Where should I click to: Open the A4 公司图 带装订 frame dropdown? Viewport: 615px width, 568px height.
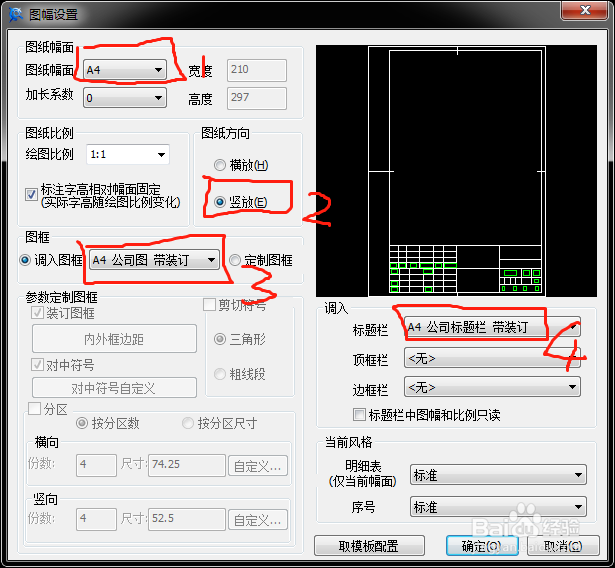154,260
